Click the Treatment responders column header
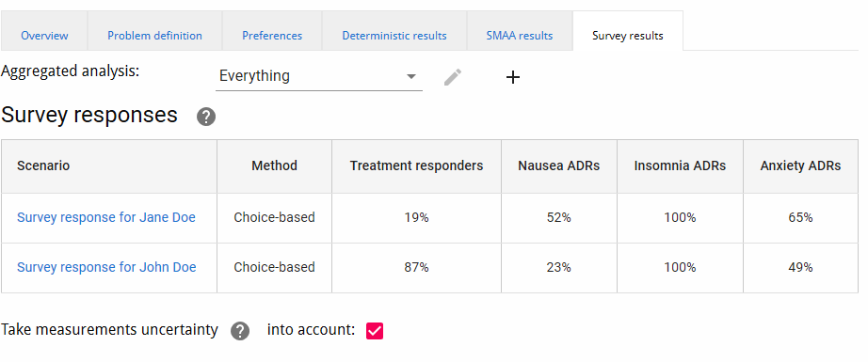868x362 pixels. (416, 165)
